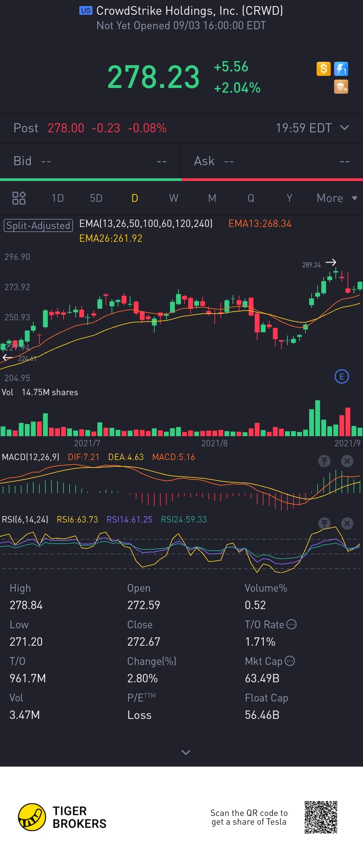Tap the Change(%) 2.80% value

pyautogui.click(x=143, y=678)
